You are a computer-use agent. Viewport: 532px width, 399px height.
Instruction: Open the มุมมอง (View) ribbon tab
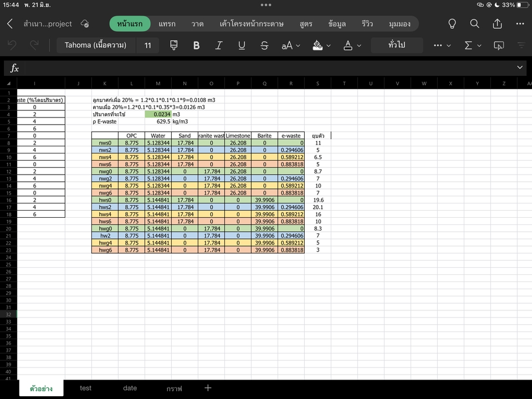coord(400,24)
